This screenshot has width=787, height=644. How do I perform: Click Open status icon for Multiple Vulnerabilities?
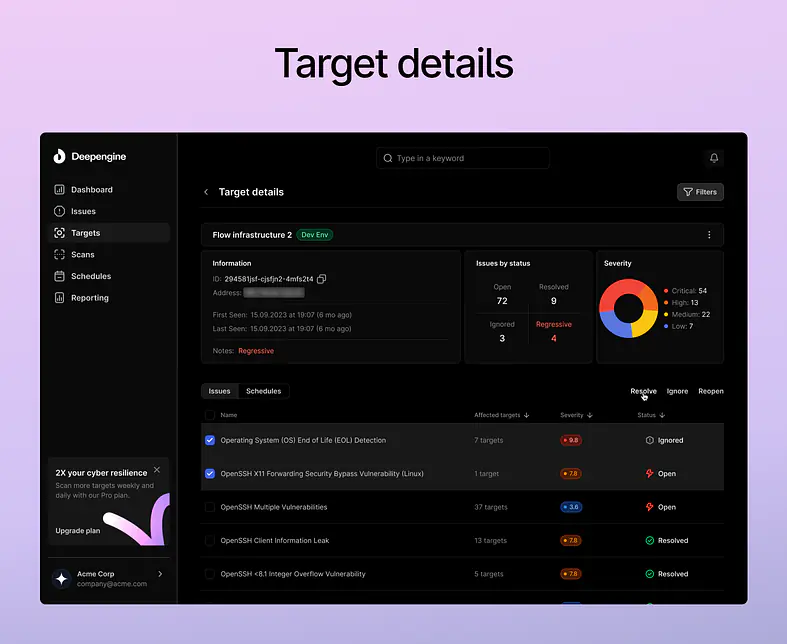649,507
